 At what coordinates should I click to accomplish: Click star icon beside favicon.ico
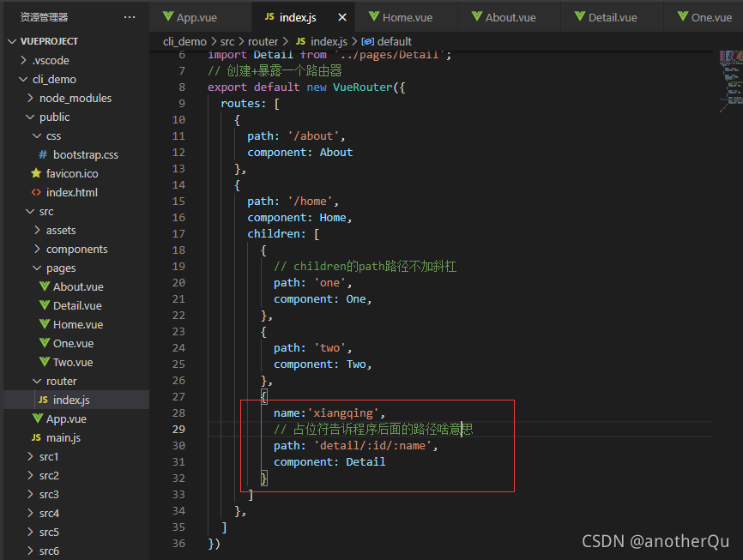pyautogui.click(x=36, y=173)
